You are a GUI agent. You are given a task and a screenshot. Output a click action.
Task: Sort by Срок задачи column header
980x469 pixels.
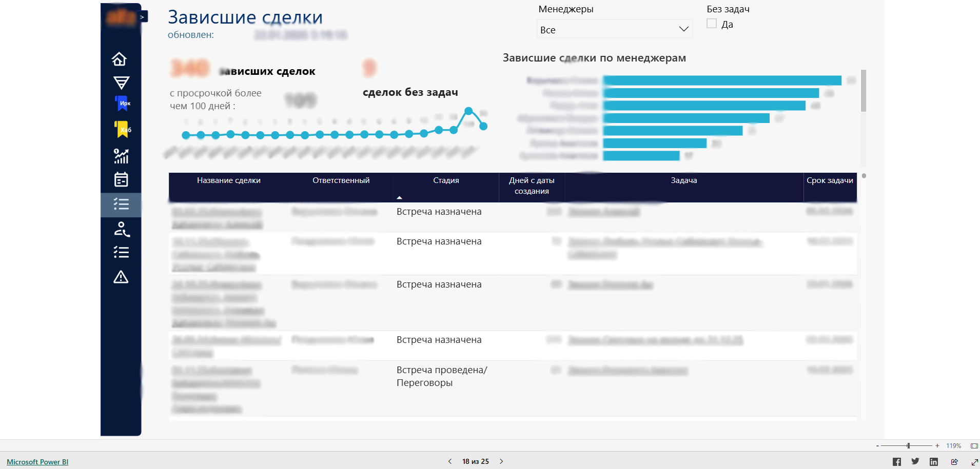829,180
